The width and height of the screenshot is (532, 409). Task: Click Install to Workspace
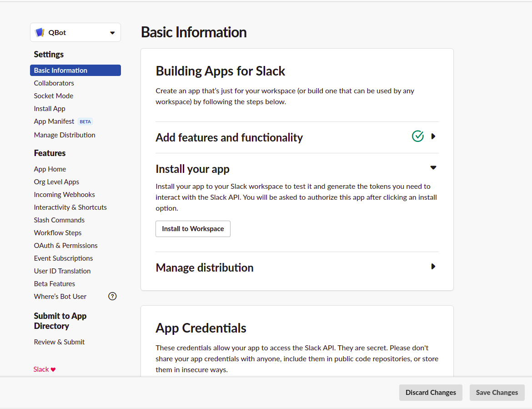pyautogui.click(x=193, y=228)
